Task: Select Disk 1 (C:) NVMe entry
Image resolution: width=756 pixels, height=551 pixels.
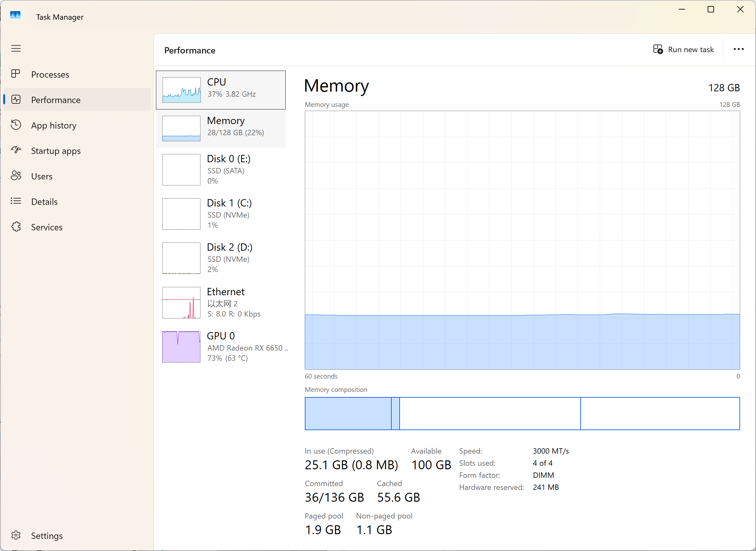Action: click(221, 214)
